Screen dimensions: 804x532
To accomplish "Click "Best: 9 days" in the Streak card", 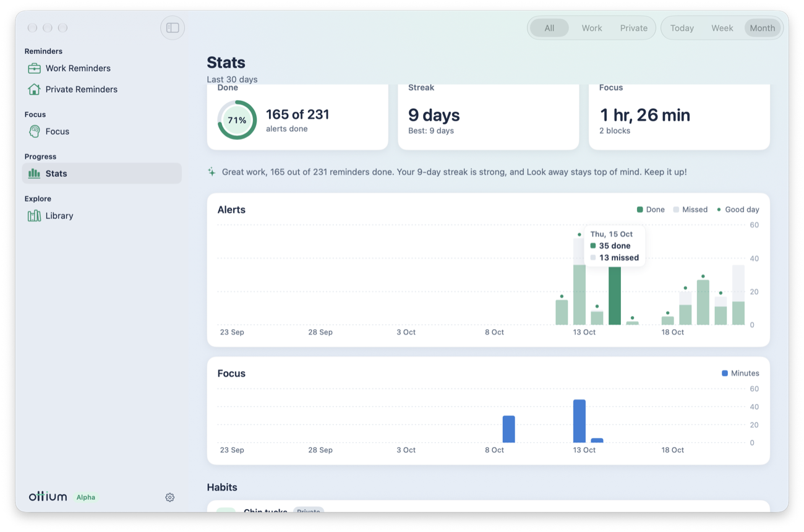I will (x=431, y=131).
